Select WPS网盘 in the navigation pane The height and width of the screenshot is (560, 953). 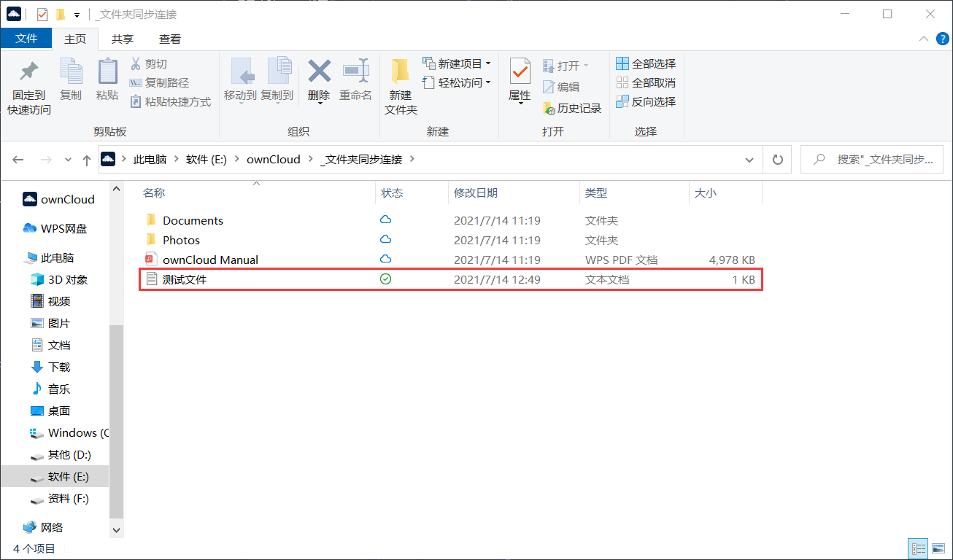click(55, 228)
